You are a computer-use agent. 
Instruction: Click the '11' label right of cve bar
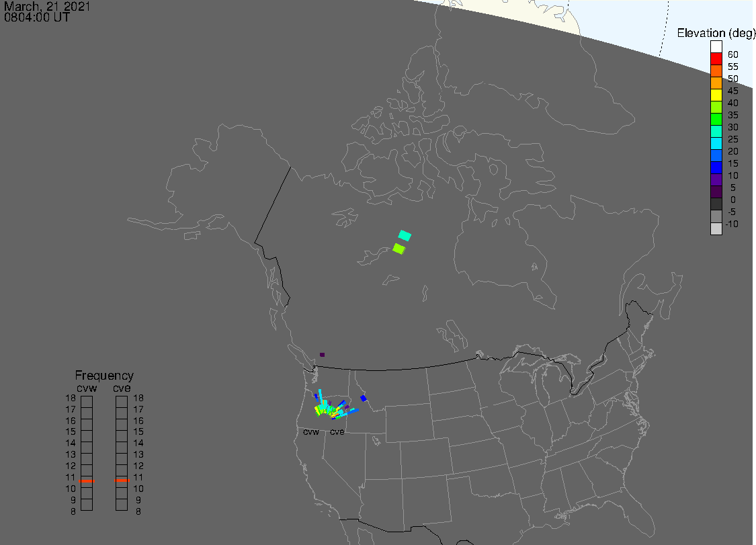pos(138,478)
